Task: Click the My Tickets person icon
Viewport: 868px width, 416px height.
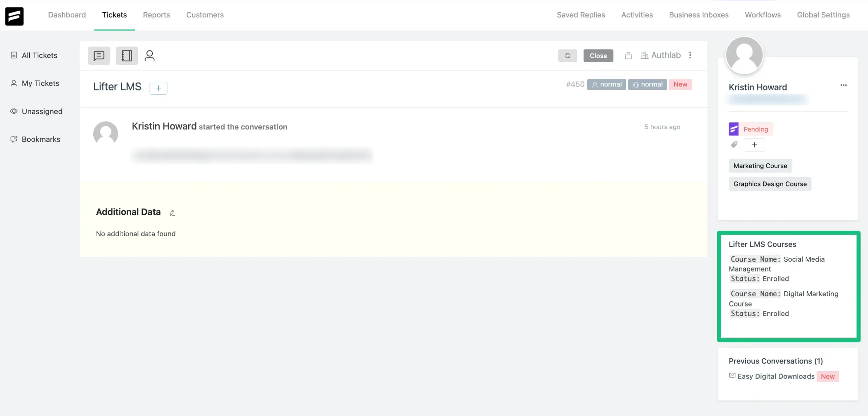Action: point(14,83)
